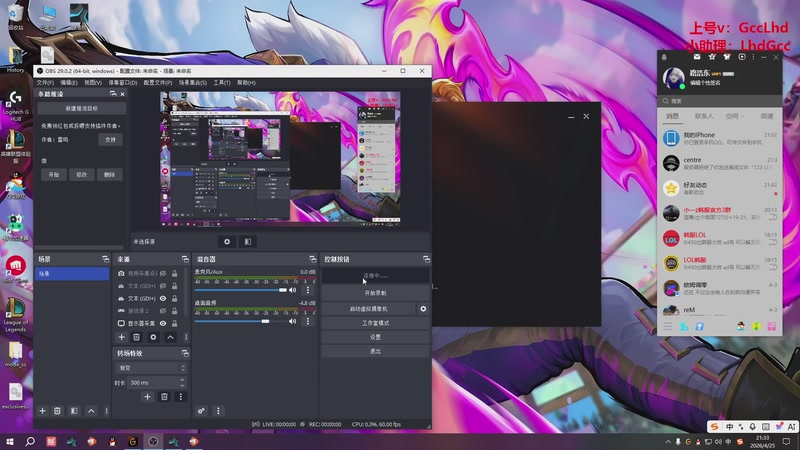Open QQ mail envelope icon
The image size is (800, 450).
[697, 57]
